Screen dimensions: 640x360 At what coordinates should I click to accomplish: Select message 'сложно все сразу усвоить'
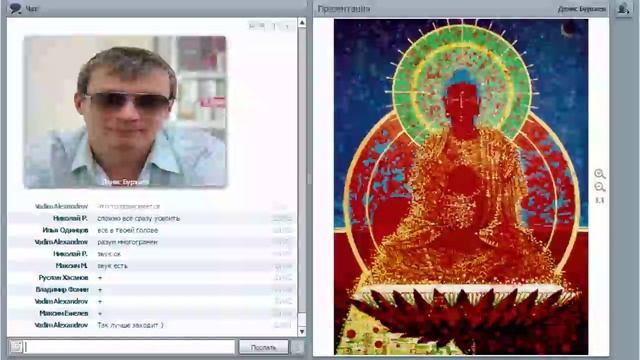click(138, 218)
